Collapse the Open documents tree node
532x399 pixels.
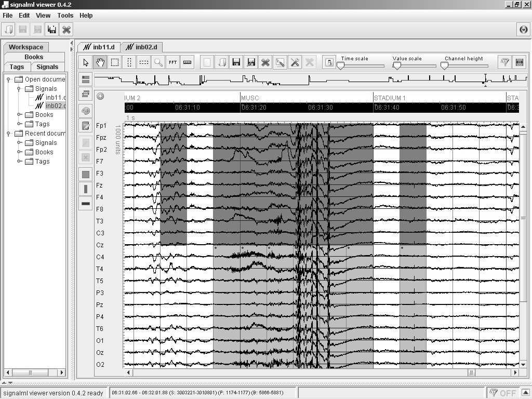8,79
